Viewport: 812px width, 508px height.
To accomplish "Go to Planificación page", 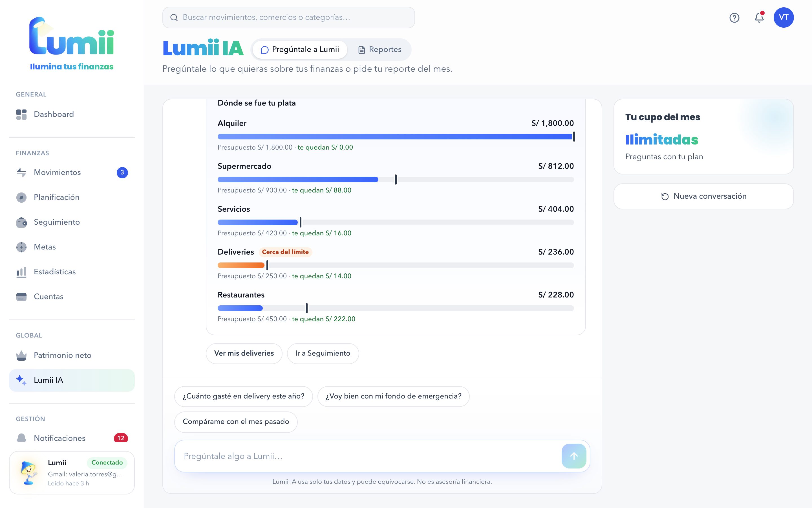I will pyautogui.click(x=72, y=197).
